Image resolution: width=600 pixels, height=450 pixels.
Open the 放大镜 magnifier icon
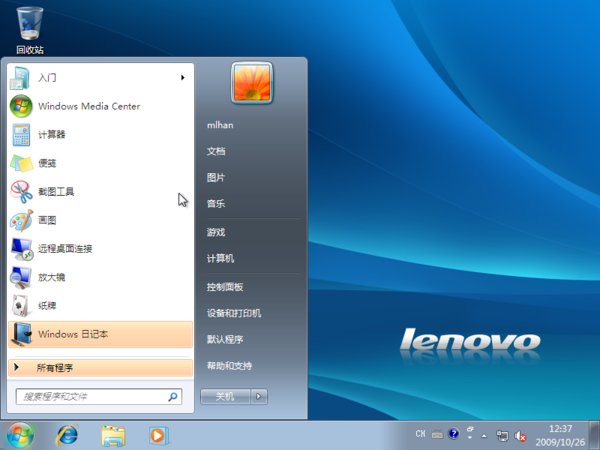tap(21, 277)
